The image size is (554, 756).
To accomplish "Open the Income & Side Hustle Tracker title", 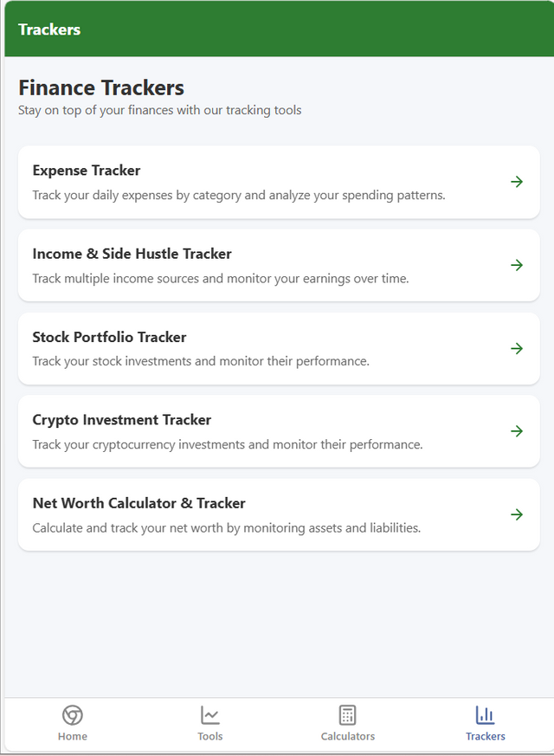I will (132, 254).
